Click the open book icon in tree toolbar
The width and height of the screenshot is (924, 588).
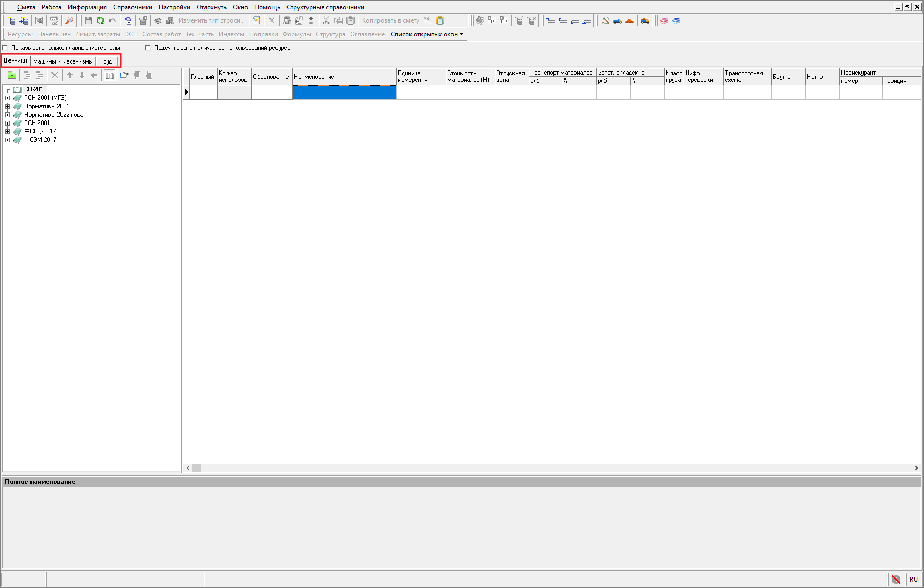pyautogui.click(x=109, y=75)
